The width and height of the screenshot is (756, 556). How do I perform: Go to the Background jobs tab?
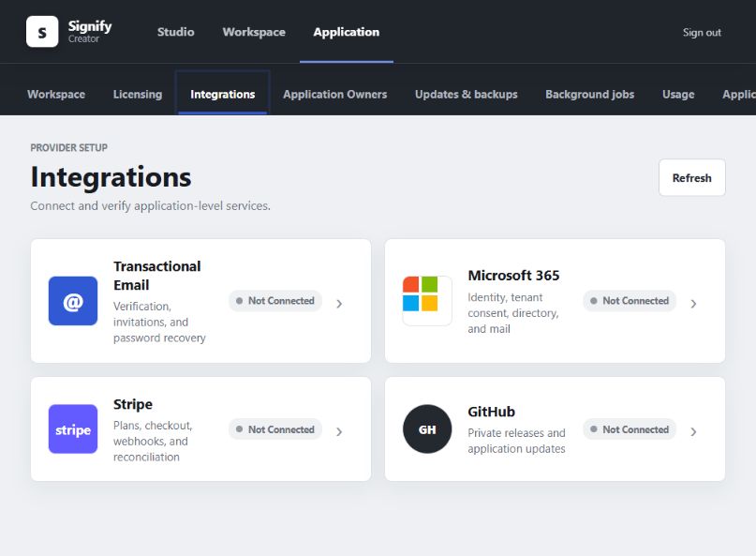point(589,94)
